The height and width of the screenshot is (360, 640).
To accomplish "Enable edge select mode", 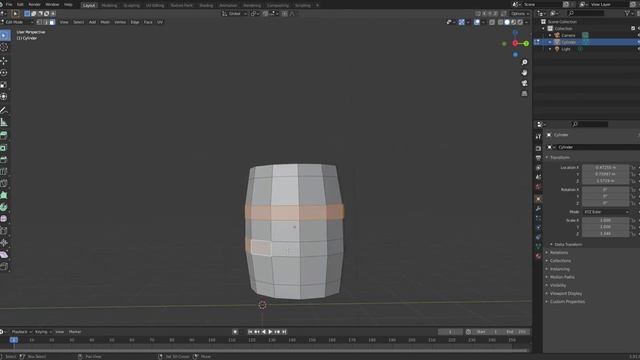I will point(46,22).
